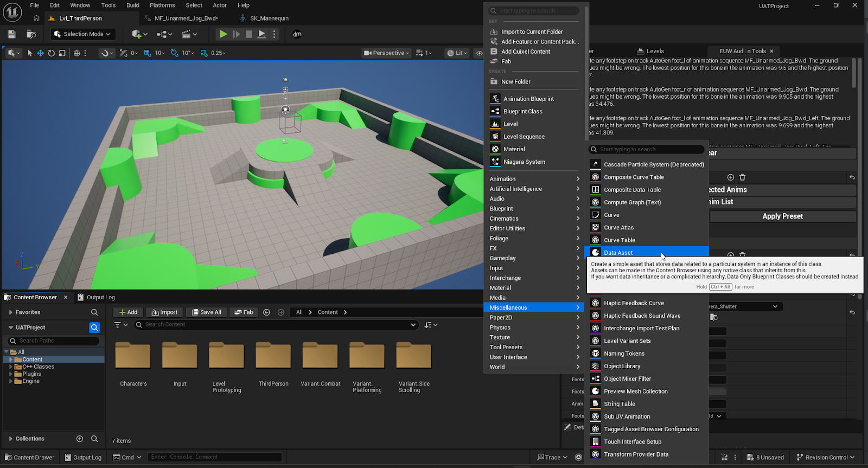Viewport: 868px width, 468px height.
Task: Toggle the UATProject search paths button
Action: [94, 328]
